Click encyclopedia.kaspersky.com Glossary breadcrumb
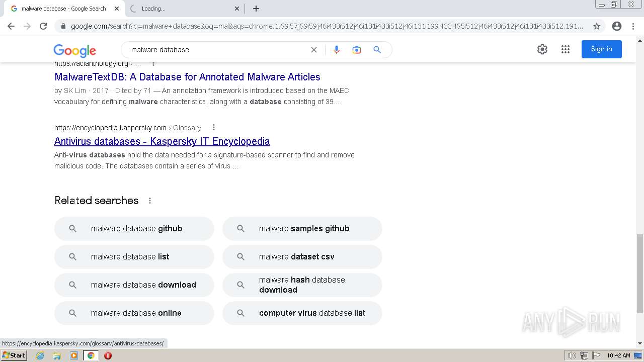This screenshot has height=362, width=644. point(128,128)
